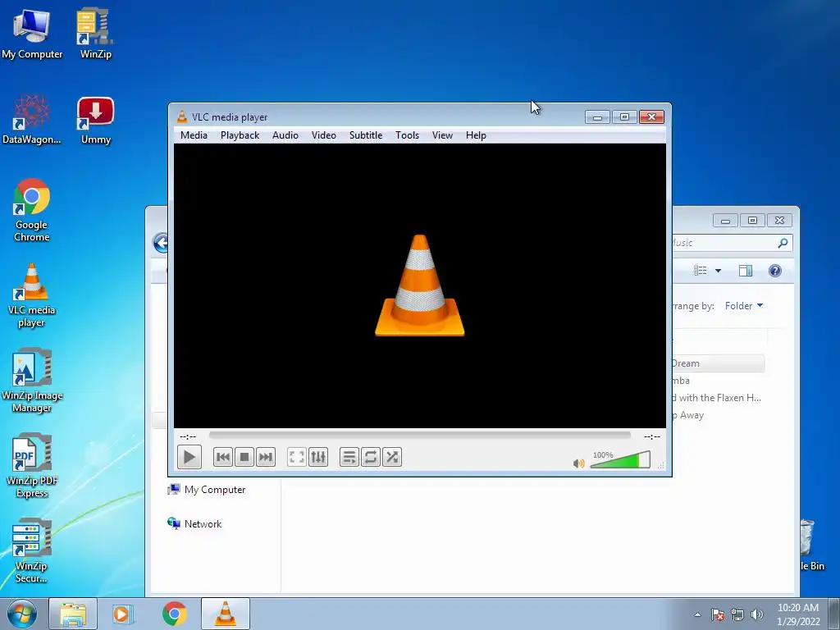Change Explorer view with view icon
This screenshot has width=840, height=630.
[x=701, y=271]
